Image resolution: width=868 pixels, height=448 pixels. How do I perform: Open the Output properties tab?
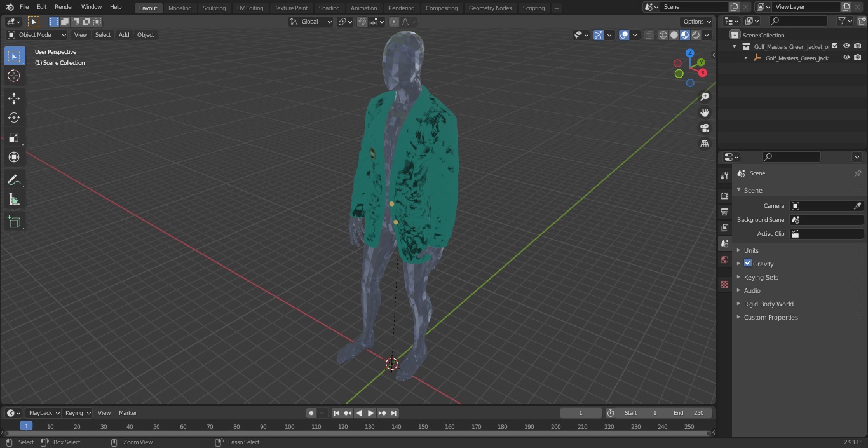(x=724, y=212)
